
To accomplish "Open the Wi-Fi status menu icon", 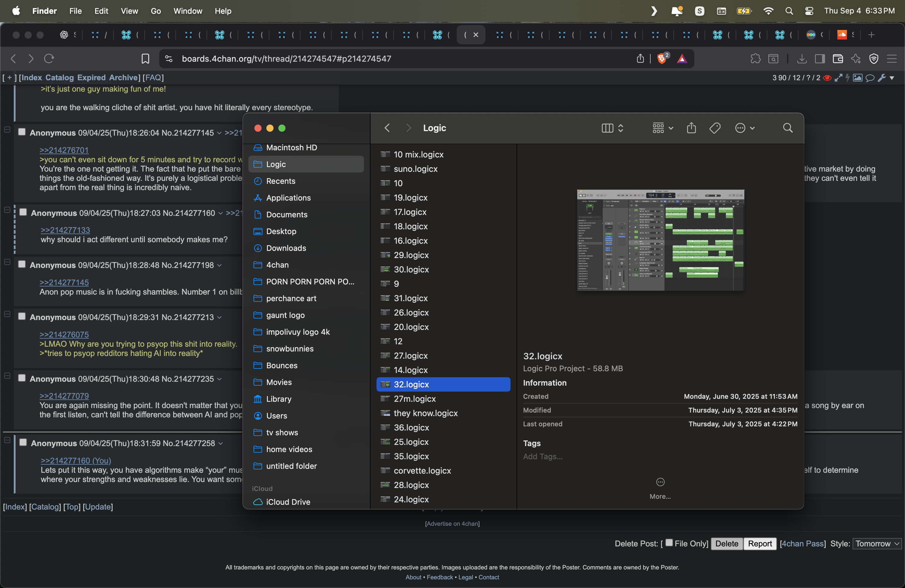I will 768,11.
